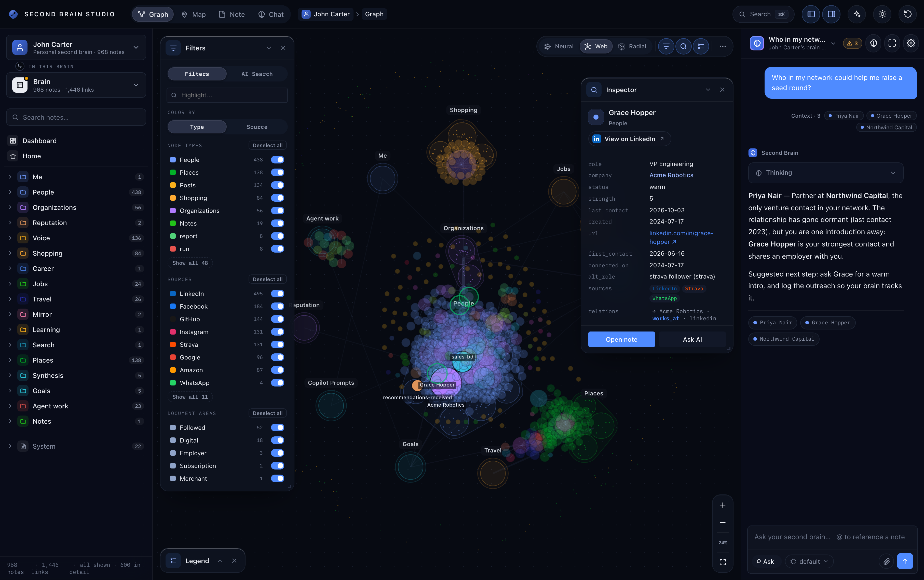
Task: Collapse the Filters panel chevron
Action: pyautogui.click(x=269, y=48)
